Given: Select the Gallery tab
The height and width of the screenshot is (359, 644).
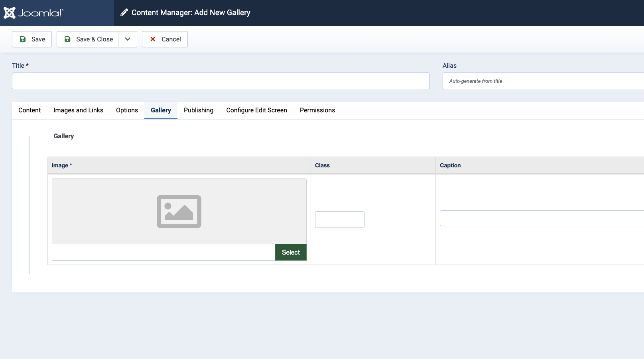Looking at the screenshot, I should click(x=161, y=110).
